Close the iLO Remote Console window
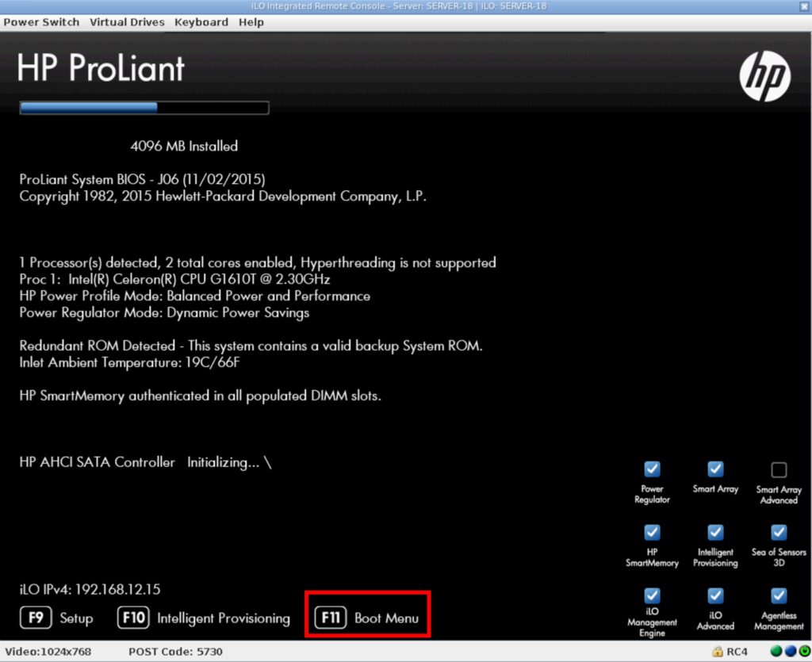This screenshot has width=812, height=662. [x=804, y=6]
